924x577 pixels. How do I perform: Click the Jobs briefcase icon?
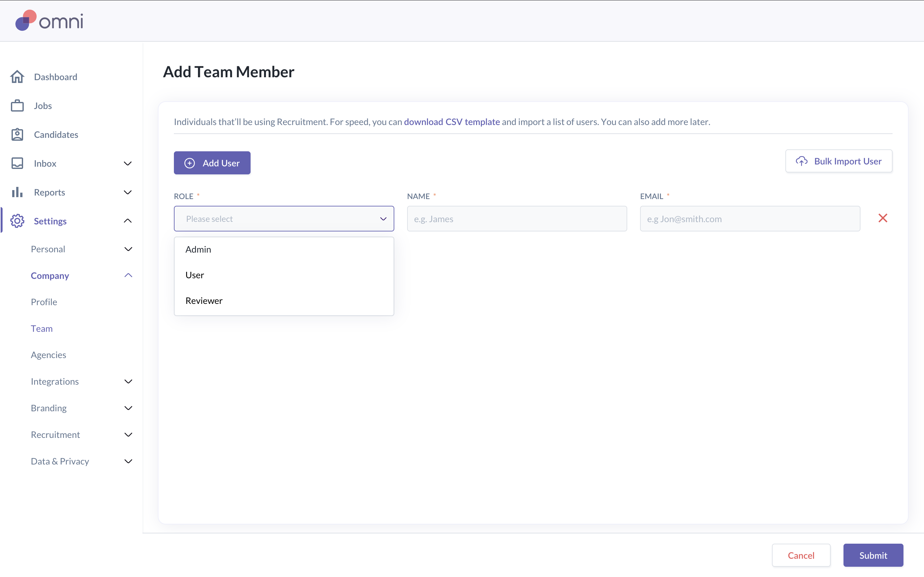(17, 106)
